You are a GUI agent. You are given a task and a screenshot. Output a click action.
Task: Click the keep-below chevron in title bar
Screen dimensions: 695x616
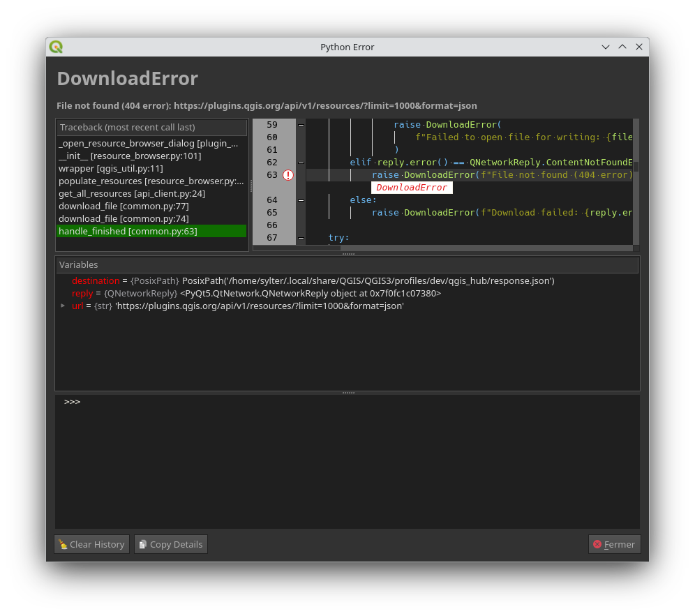tap(606, 47)
